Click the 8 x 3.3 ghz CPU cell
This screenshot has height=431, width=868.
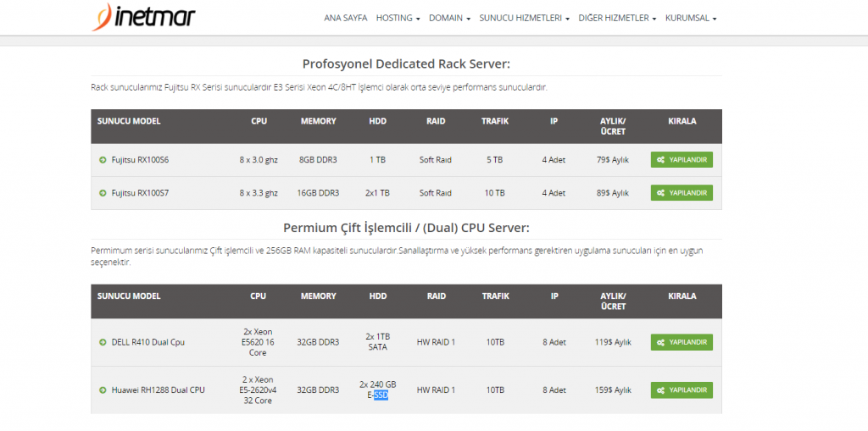click(x=259, y=193)
